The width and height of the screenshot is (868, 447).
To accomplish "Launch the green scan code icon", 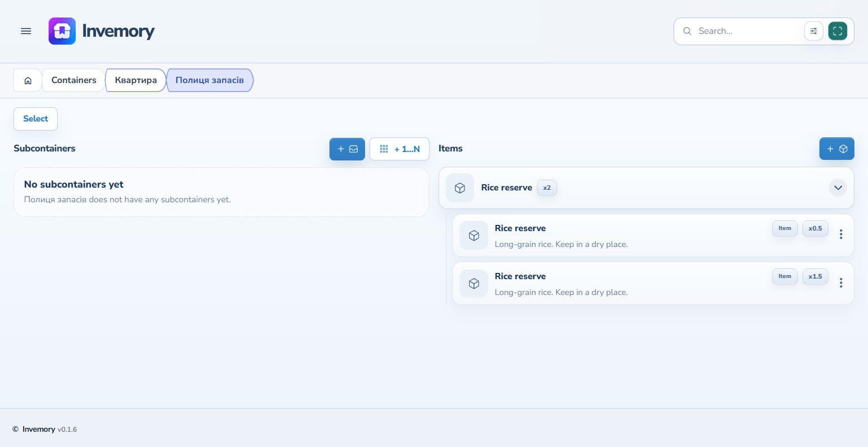I will tap(837, 31).
